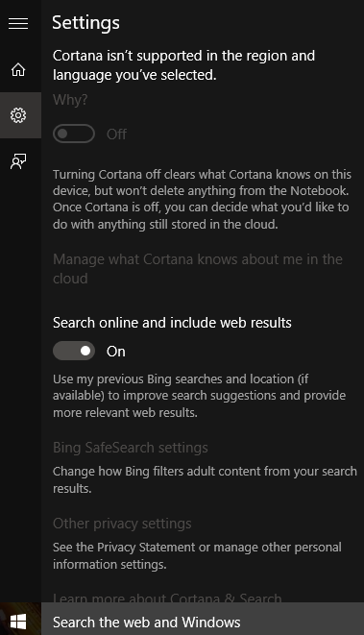Click the Search online and include web results heading

click(172, 323)
